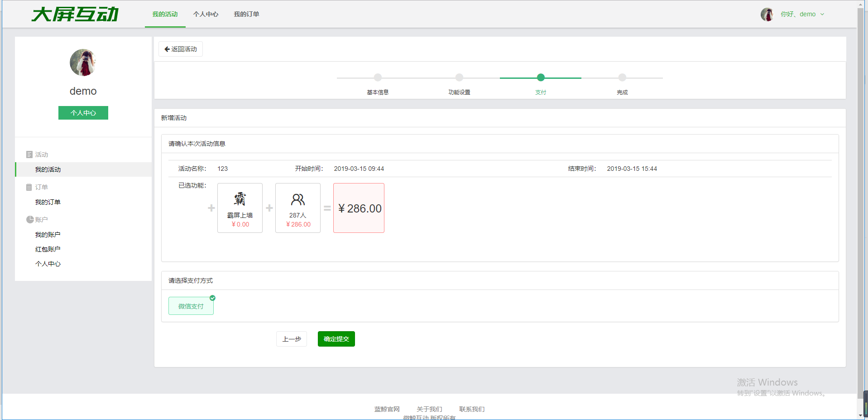
Task: Open the 个人中心 top navigation tab
Action: 206,14
